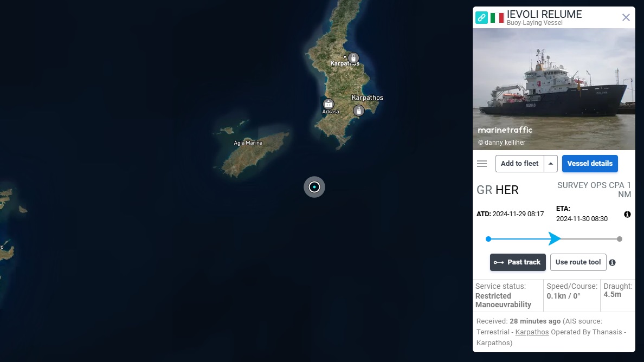Select the vessel position marker on map

314,187
